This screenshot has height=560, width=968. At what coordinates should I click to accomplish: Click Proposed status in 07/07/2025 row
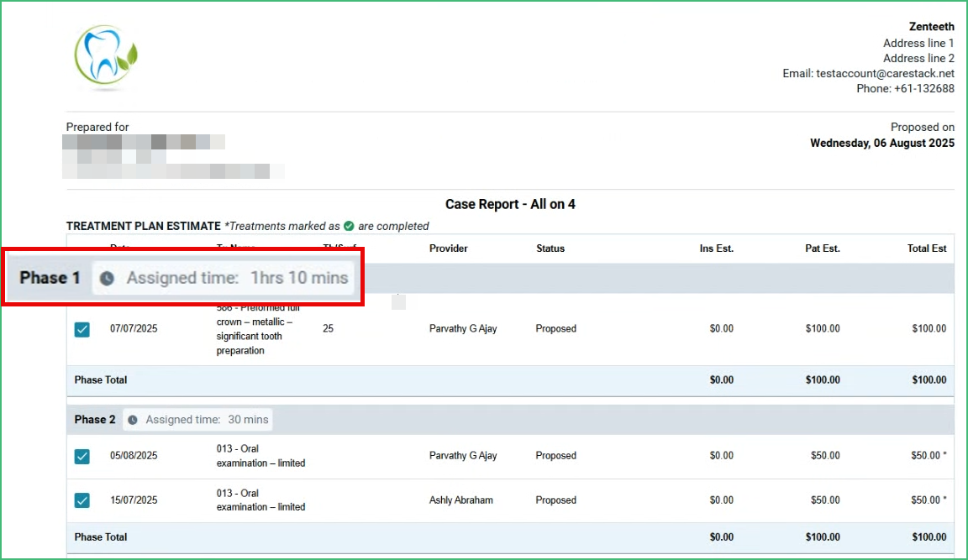point(555,329)
